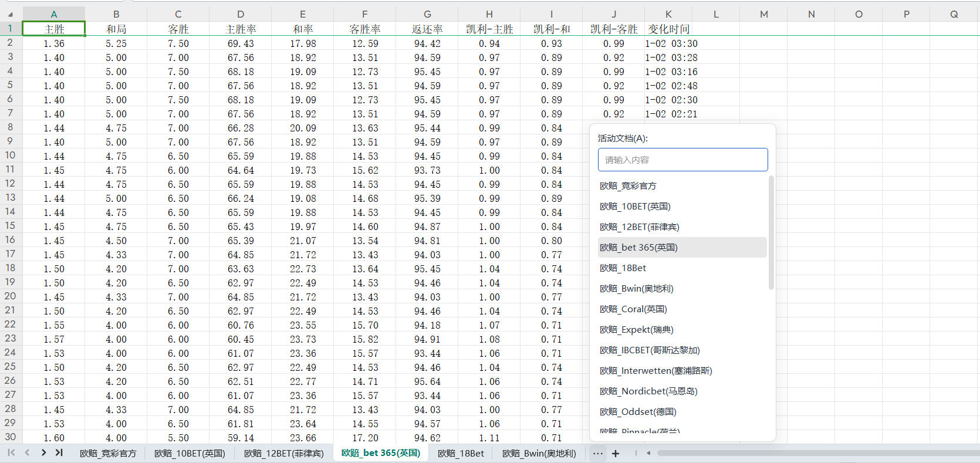The height and width of the screenshot is (463, 980).
Task: Select row 17 header
Action: (x=10, y=254)
